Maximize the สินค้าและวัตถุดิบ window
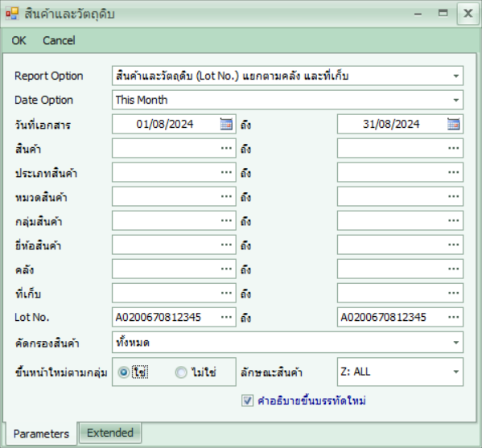Viewport: 482px width, 448px height. [443, 13]
